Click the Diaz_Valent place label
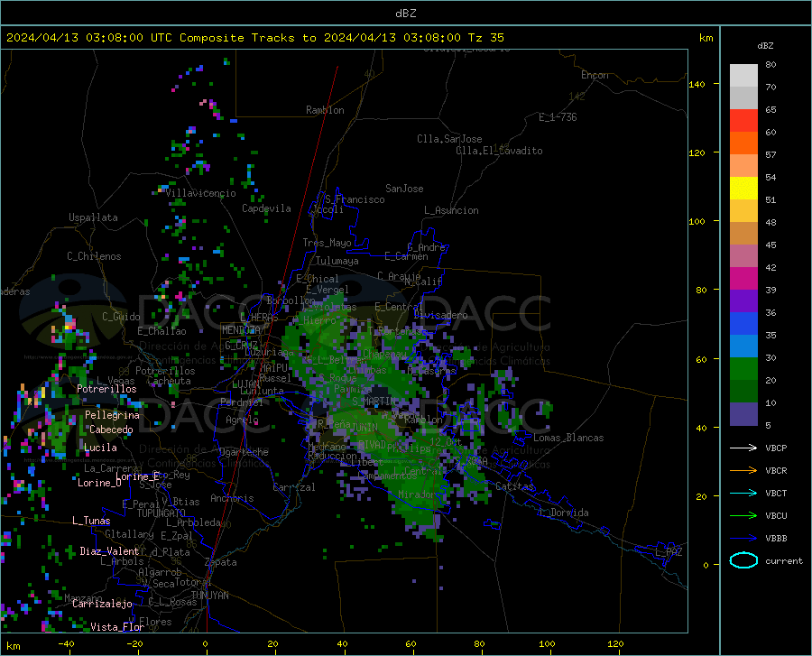812x656 pixels. click(109, 551)
